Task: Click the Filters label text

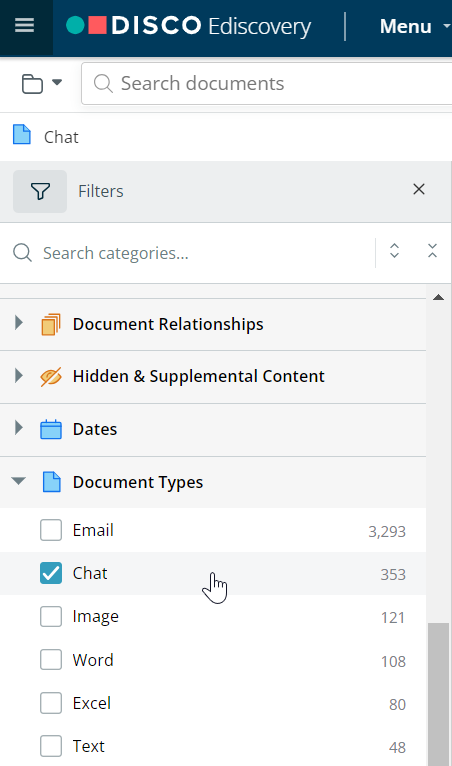Action: (101, 191)
